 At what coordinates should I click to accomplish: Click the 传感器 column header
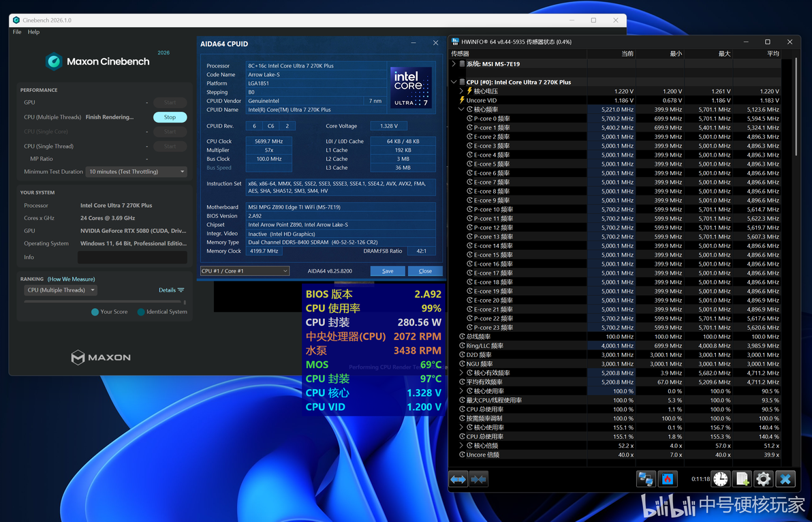(518, 53)
